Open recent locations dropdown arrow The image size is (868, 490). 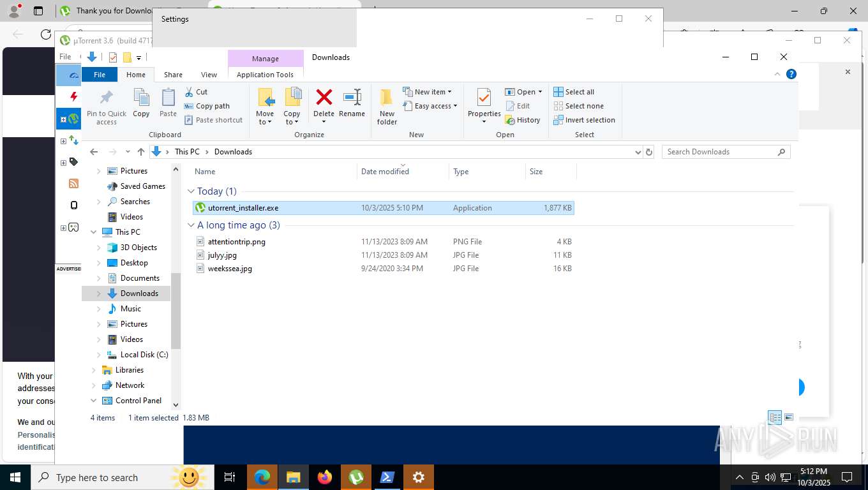[x=128, y=152]
